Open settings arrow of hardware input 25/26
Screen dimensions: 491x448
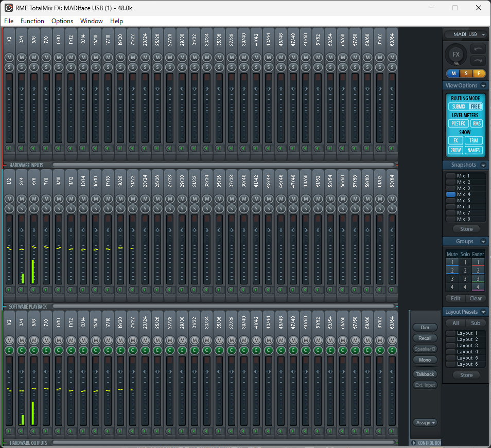pos(156,148)
